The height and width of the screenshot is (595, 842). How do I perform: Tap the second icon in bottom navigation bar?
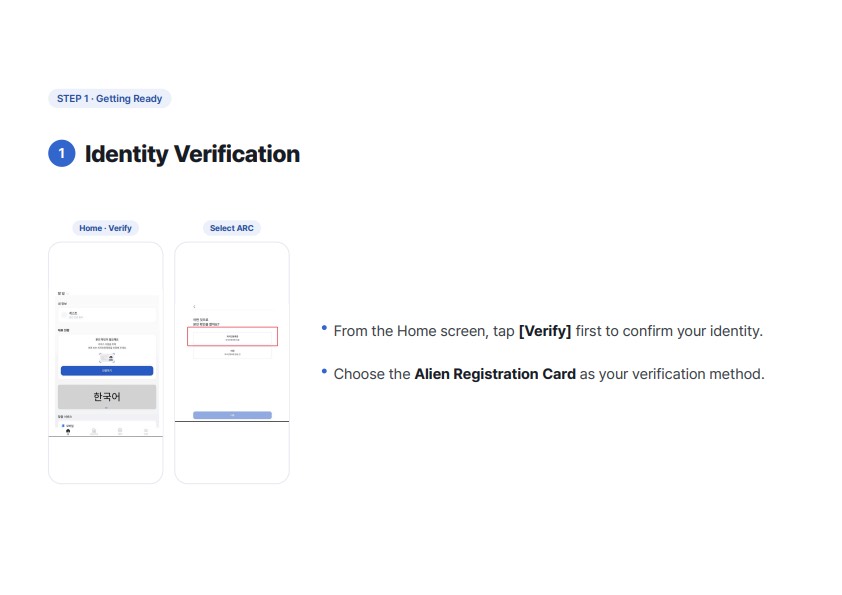94,431
